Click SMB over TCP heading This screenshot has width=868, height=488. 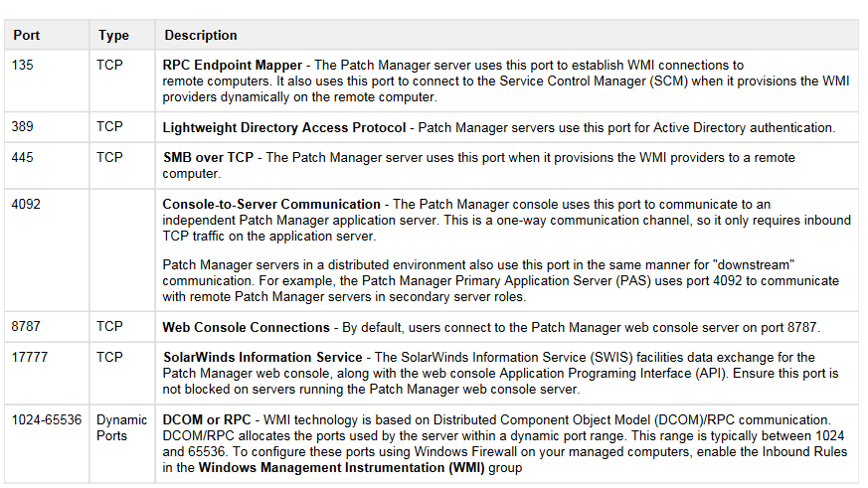[x=208, y=158]
